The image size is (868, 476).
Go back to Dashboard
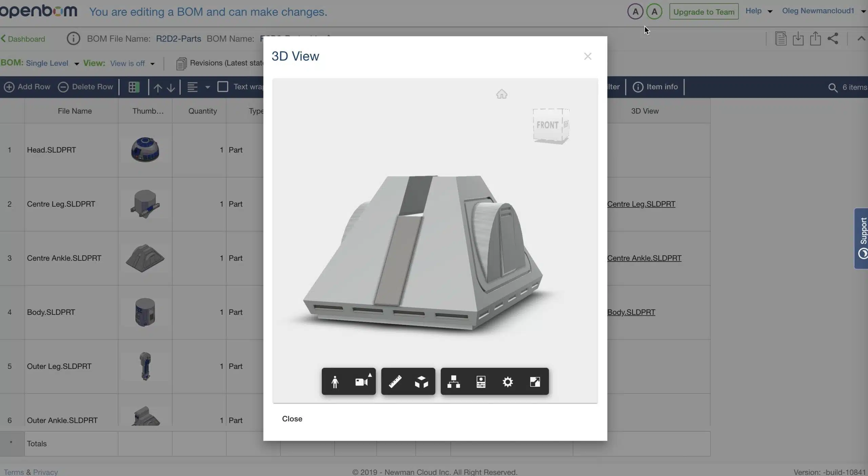pos(23,39)
